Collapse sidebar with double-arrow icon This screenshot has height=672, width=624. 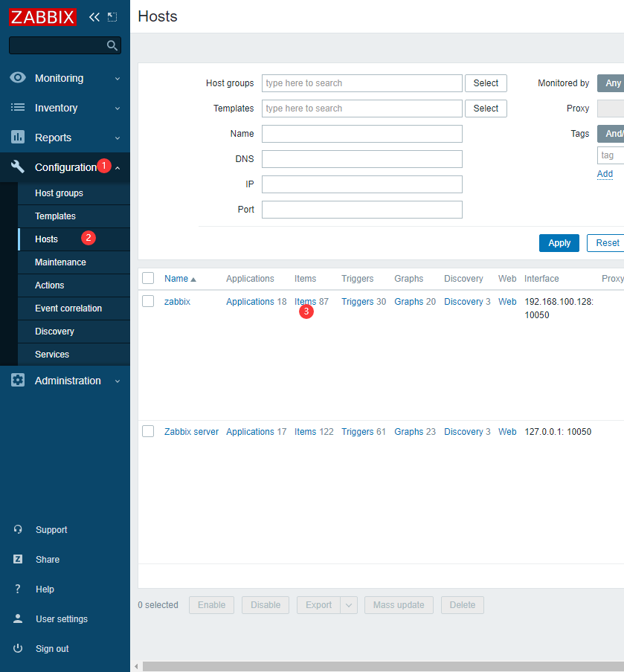[94, 17]
